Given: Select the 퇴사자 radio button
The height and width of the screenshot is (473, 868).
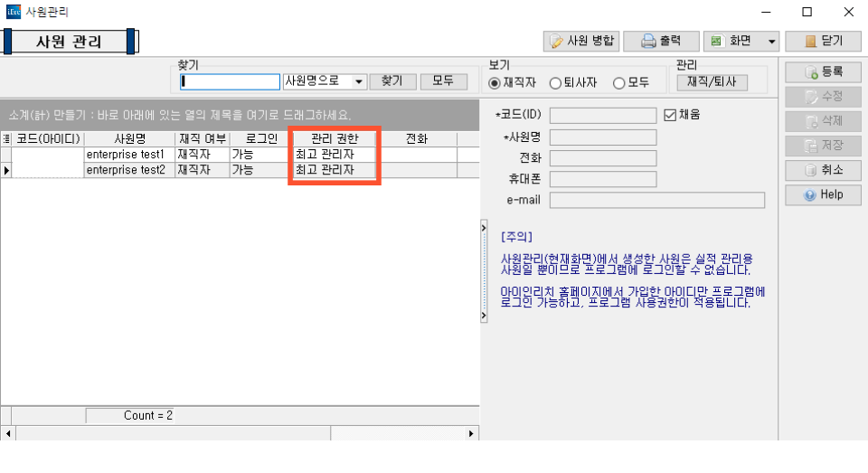Looking at the screenshot, I should pos(555,83).
